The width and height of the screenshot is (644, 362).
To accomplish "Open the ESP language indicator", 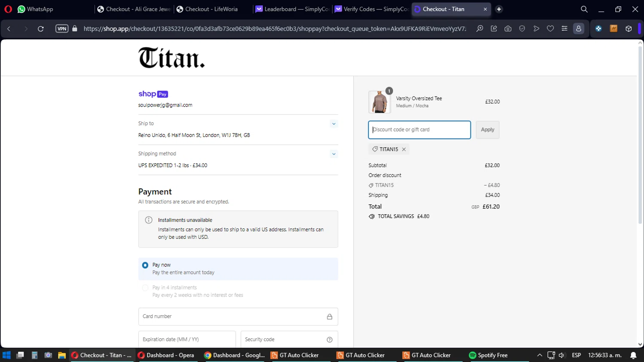I will click(576, 355).
